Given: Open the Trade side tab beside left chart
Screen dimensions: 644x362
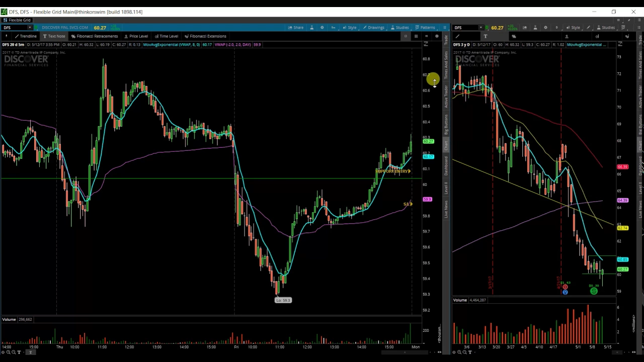Looking at the screenshot, I should 446,40.
